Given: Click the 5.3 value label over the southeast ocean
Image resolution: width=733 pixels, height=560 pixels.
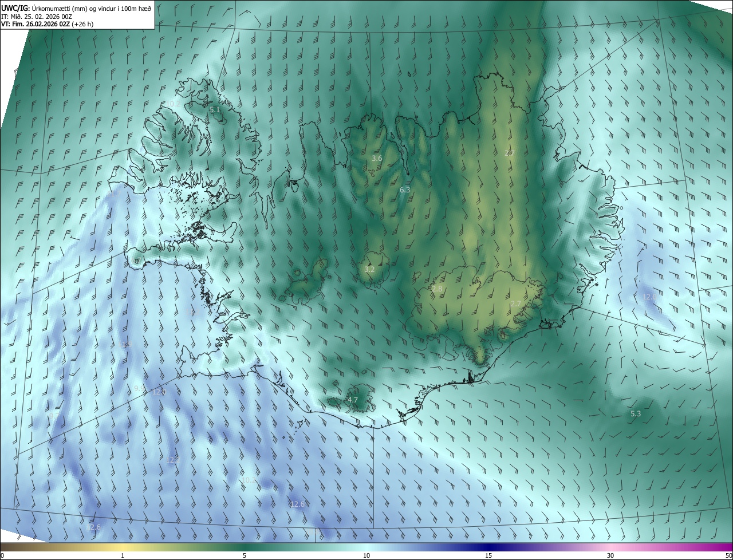Looking at the screenshot, I should [x=636, y=414].
